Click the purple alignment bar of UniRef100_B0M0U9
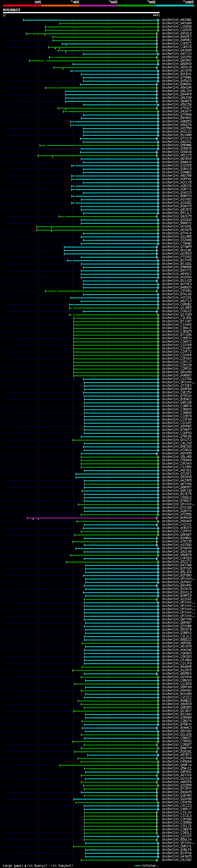This screenshot has width=197, height=868. [x=92, y=518]
